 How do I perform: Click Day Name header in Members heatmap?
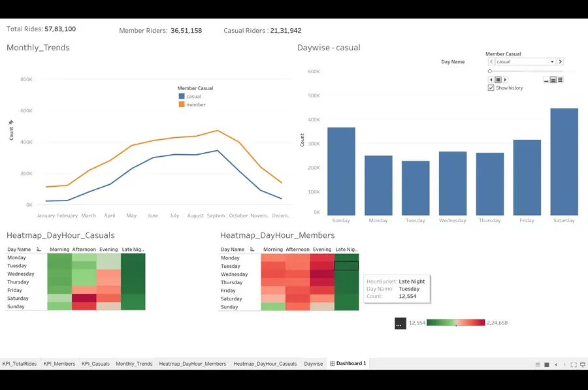233,250
